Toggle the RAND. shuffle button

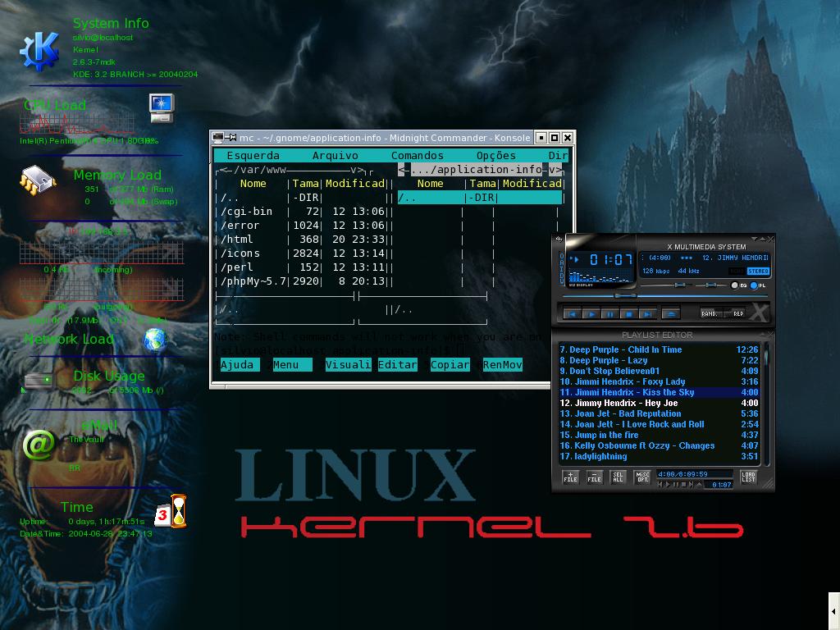point(710,313)
